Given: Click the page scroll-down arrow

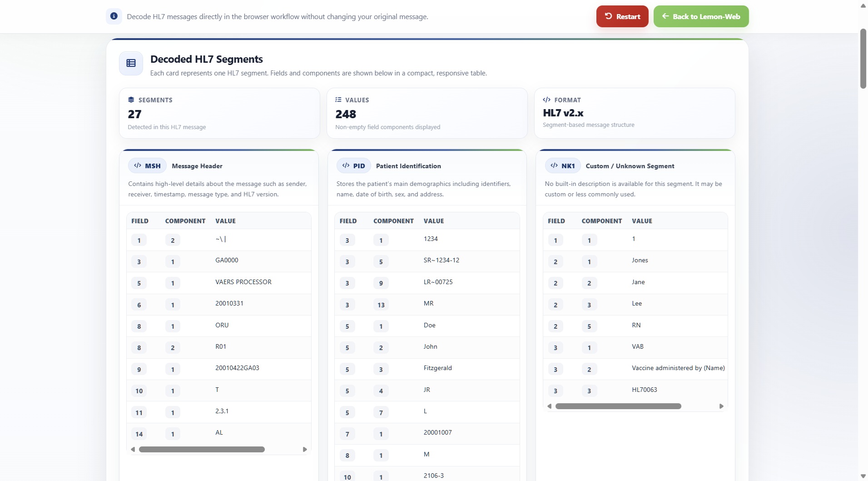Looking at the screenshot, I should (863, 476).
